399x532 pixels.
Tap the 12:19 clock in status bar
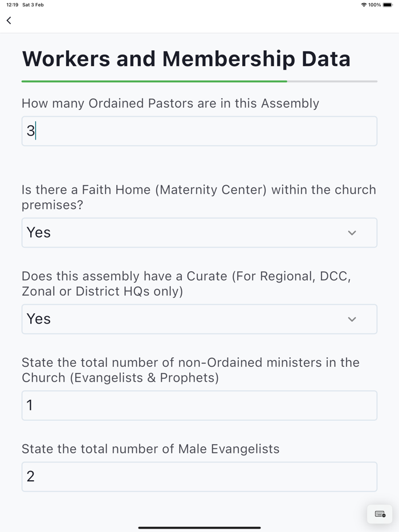point(12,5)
